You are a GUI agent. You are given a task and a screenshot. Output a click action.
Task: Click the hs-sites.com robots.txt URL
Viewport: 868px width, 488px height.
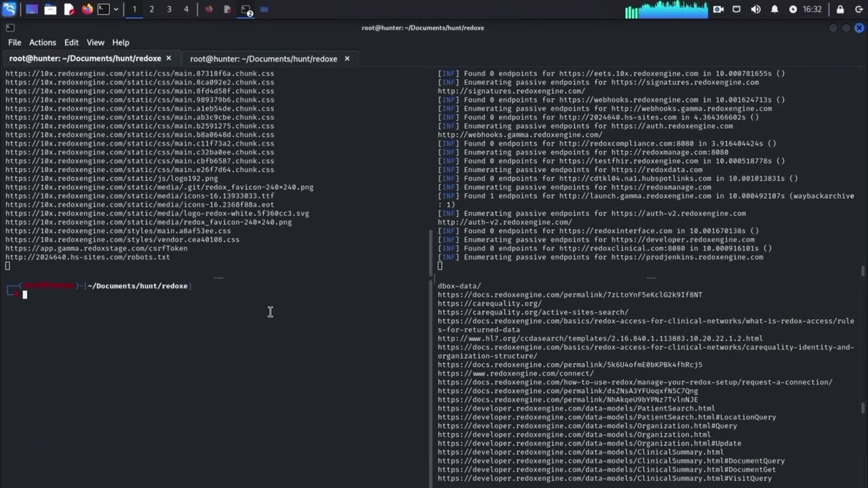click(87, 257)
